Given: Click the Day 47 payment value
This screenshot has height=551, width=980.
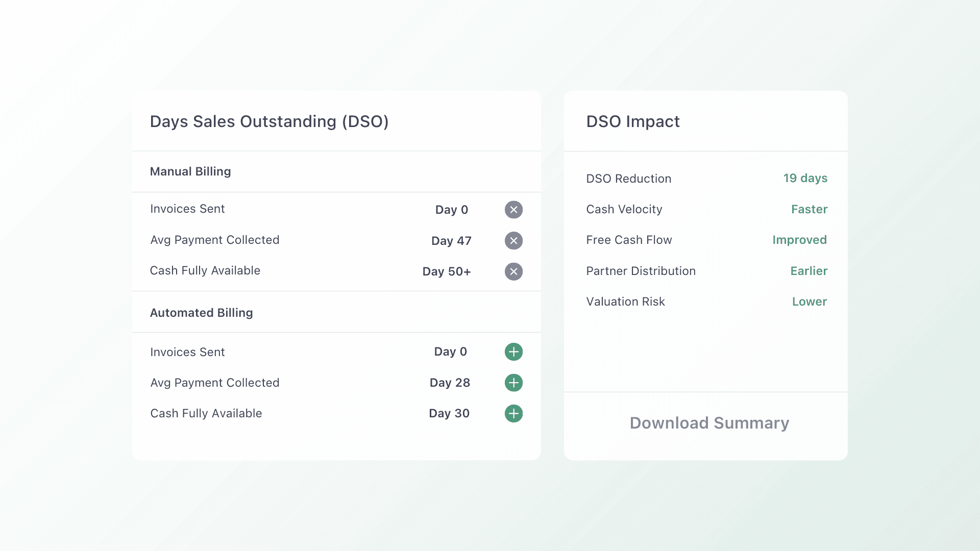Looking at the screenshot, I should [x=451, y=241].
